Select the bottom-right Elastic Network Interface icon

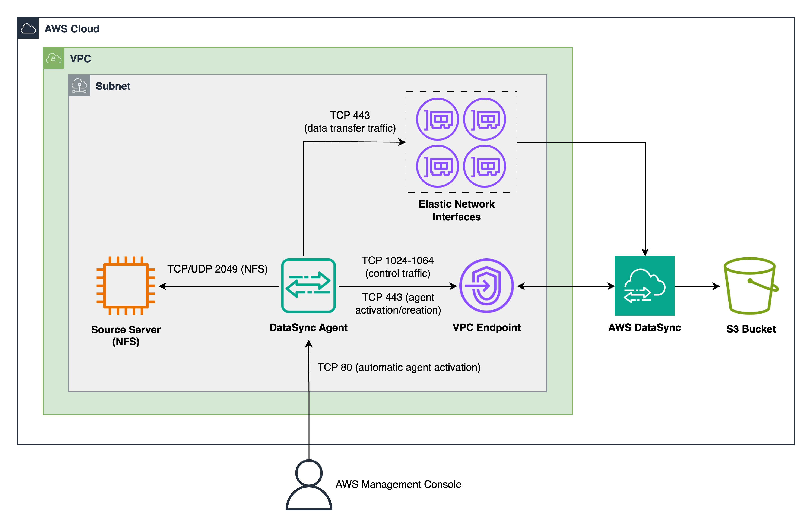click(x=485, y=166)
